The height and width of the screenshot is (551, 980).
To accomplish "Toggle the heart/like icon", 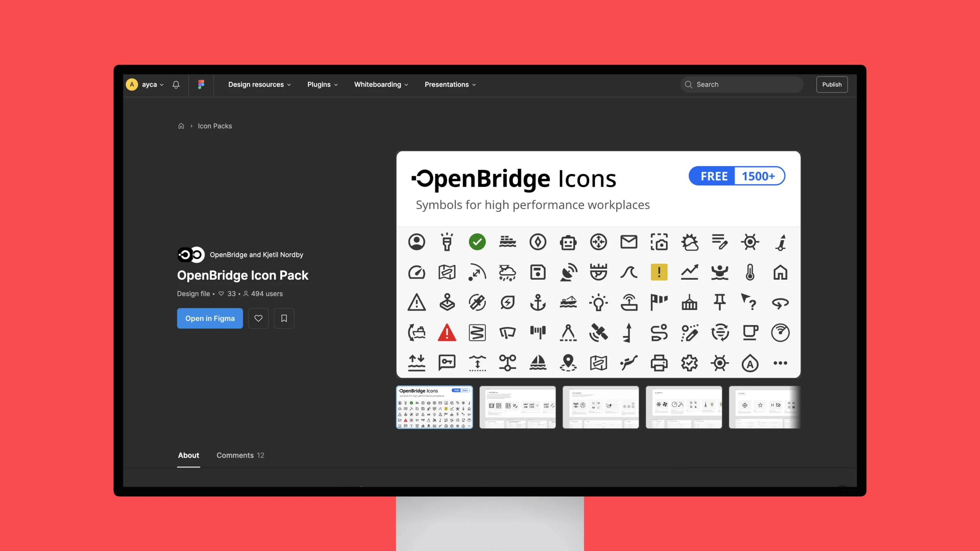I will click(x=258, y=317).
